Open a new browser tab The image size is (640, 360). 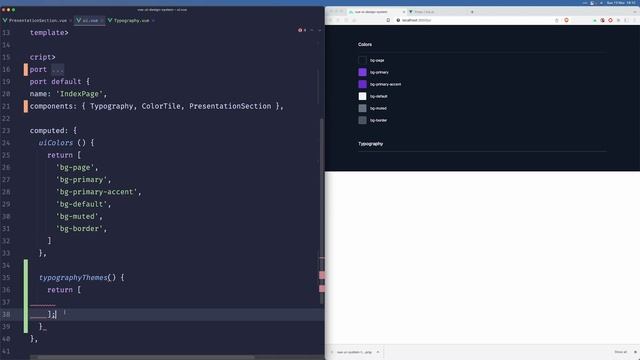click(472, 12)
